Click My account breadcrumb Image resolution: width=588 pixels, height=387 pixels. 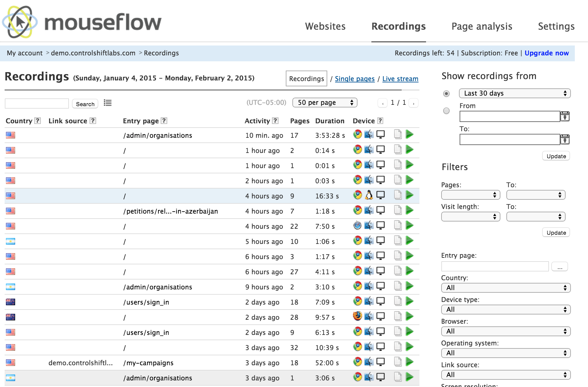[x=25, y=53]
